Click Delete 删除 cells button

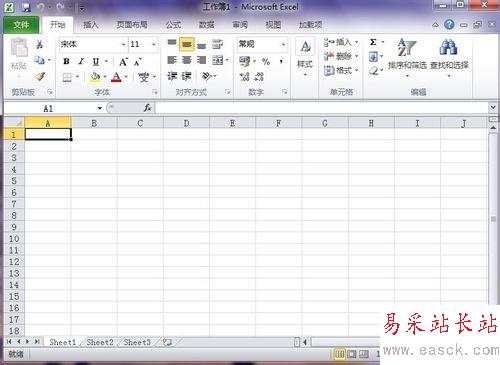tap(341, 56)
